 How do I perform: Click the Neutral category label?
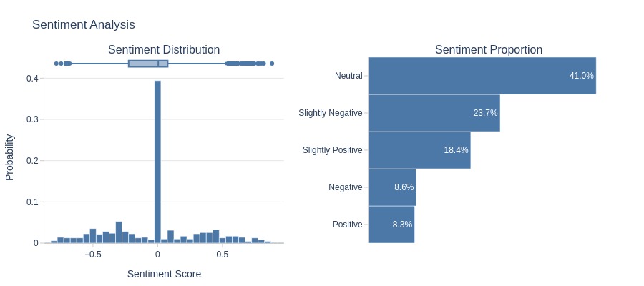point(348,76)
